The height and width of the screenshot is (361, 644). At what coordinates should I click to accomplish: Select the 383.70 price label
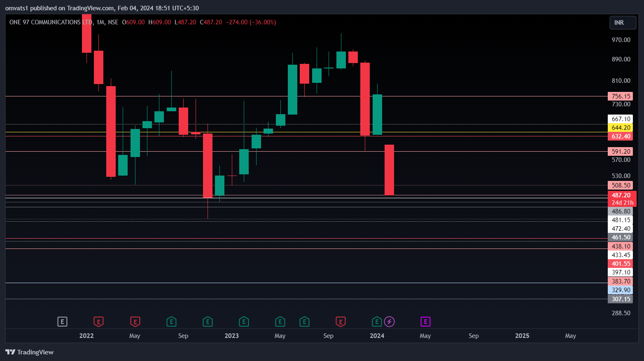click(x=621, y=281)
